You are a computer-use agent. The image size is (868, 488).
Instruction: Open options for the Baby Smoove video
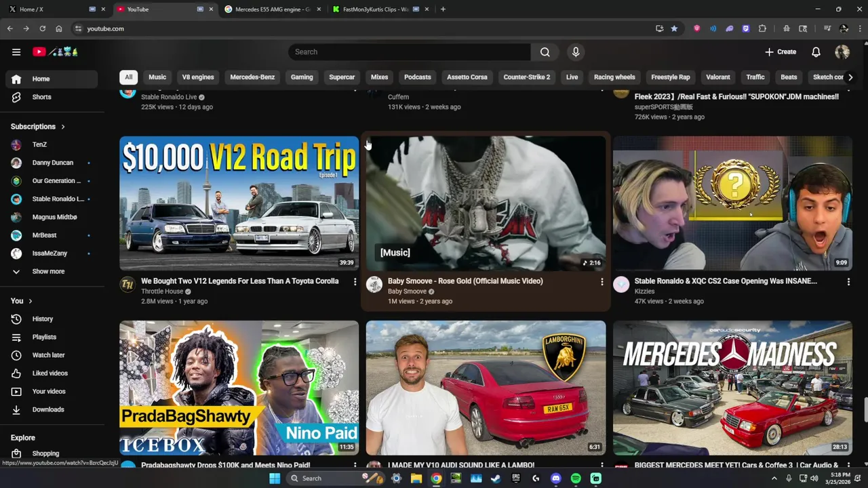[601, 281]
